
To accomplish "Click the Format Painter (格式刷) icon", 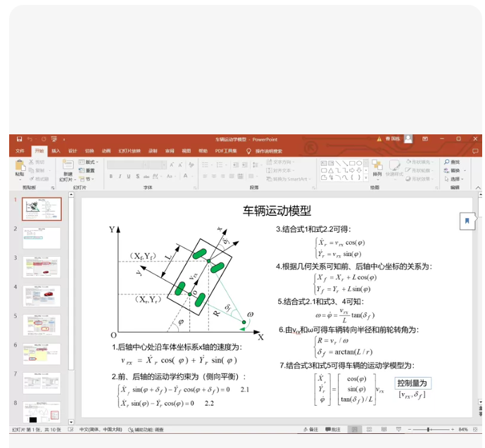I will pyautogui.click(x=32, y=179).
